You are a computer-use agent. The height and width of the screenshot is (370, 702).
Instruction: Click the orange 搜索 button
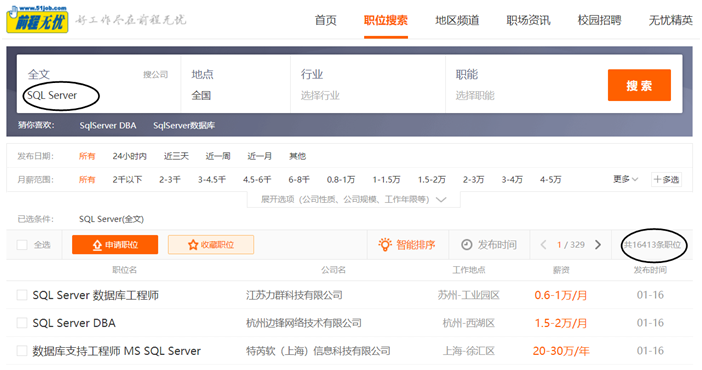[x=639, y=85]
